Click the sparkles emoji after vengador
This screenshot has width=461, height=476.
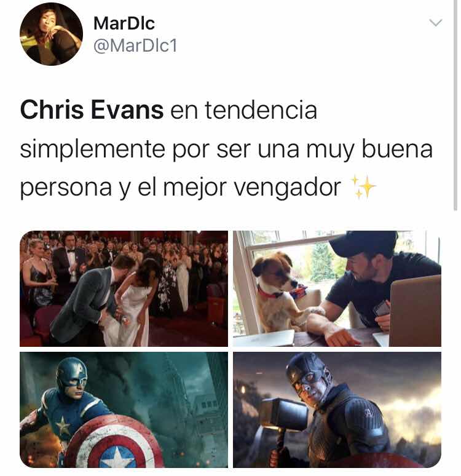click(363, 187)
